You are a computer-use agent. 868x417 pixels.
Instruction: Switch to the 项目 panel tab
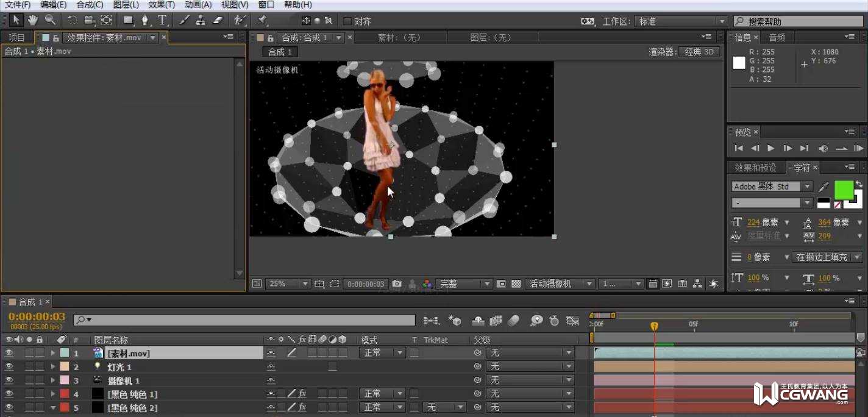[16, 38]
